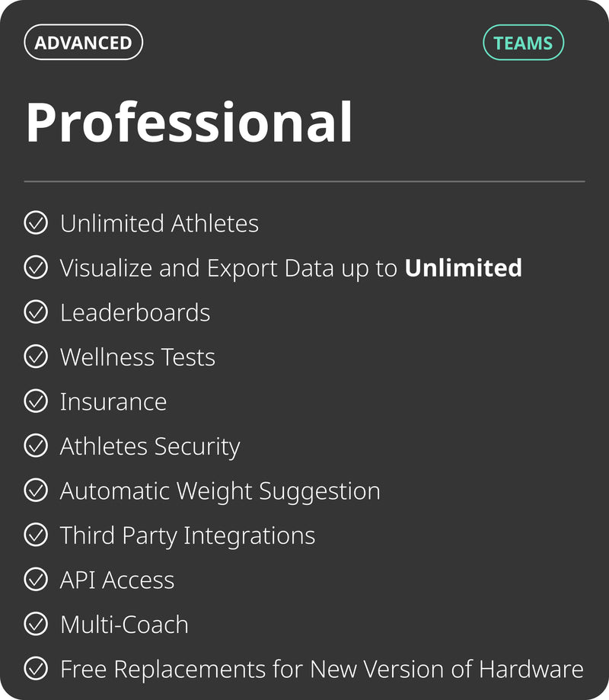The height and width of the screenshot is (700, 609).
Task: Click checkmark icon beside Wellness Tests
Action: point(36,356)
